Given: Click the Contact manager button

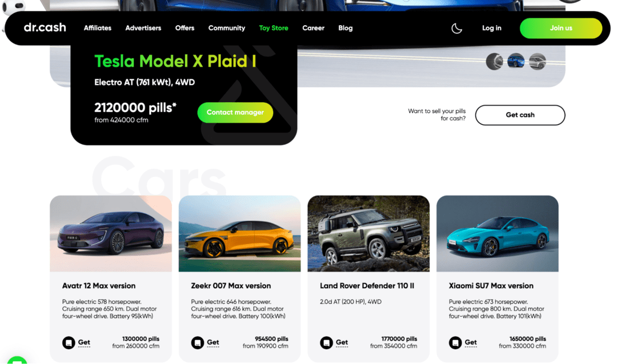Looking at the screenshot, I should coord(235,112).
